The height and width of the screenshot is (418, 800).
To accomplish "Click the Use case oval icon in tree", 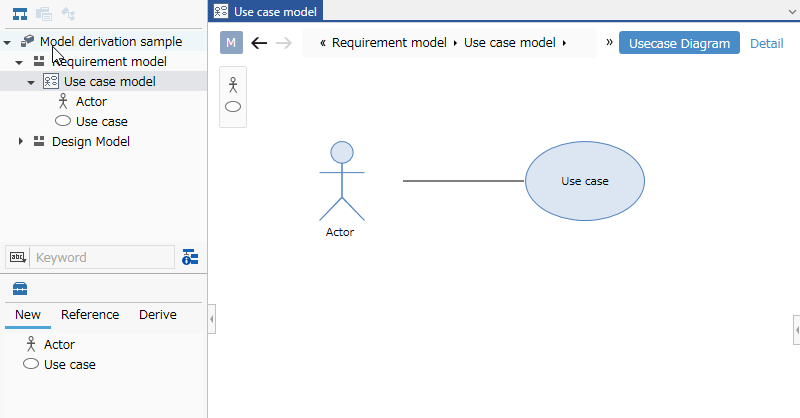I will click(63, 121).
